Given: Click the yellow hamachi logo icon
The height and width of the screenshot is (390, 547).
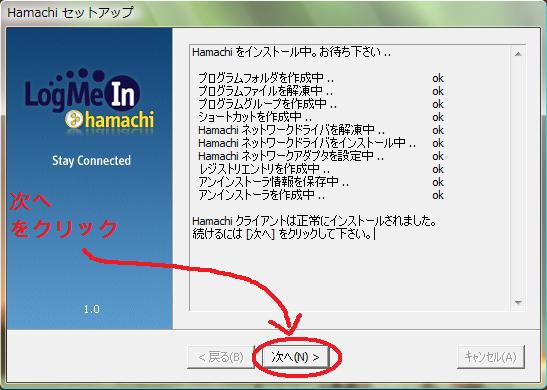Looking at the screenshot, I should 74,119.
